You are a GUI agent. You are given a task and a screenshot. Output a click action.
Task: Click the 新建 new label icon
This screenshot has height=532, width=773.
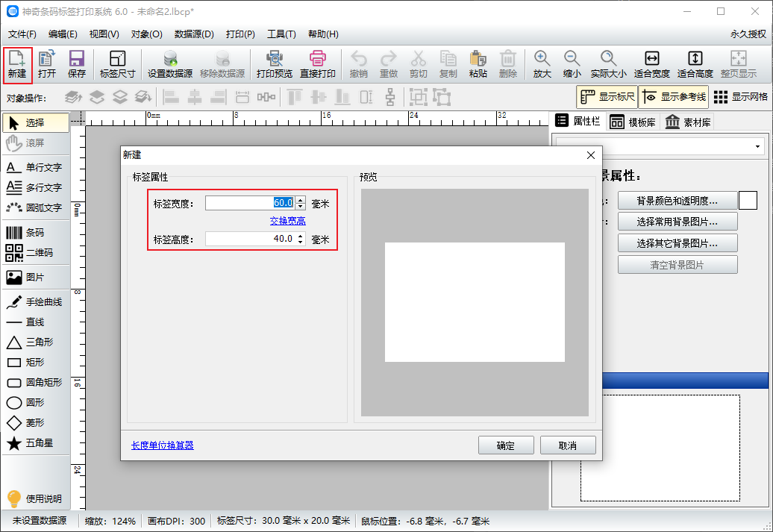tap(17, 65)
